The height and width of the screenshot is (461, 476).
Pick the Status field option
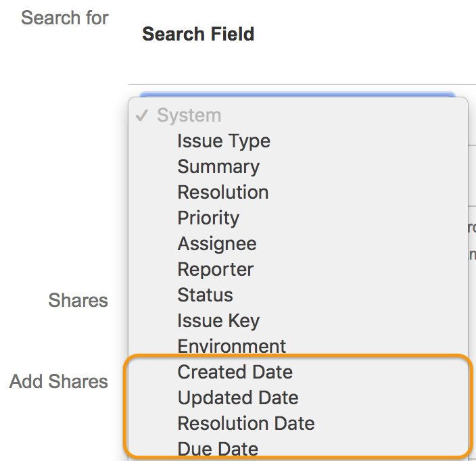(x=205, y=295)
